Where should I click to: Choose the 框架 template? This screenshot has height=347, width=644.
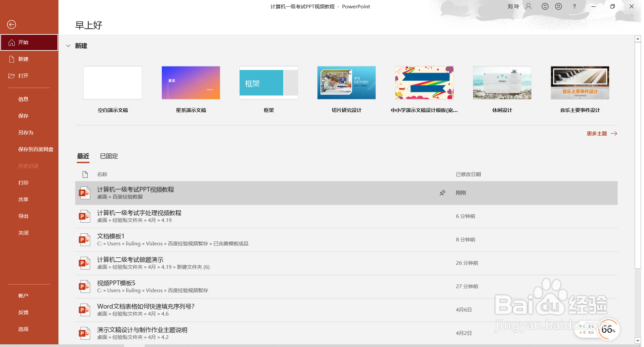269,90
